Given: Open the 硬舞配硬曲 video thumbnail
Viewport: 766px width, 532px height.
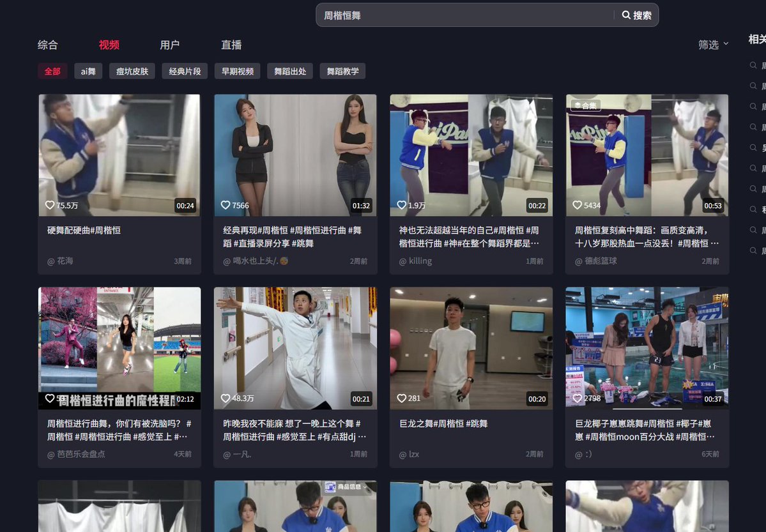Looking at the screenshot, I should click(119, 155).
